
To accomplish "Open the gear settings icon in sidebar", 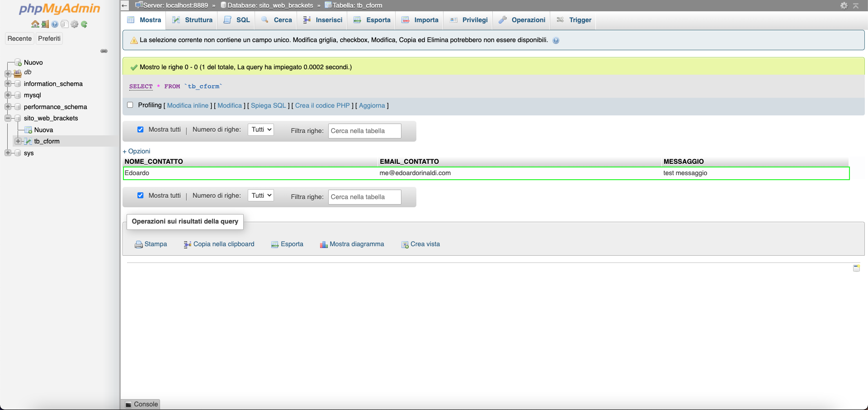I will [75, 24].
